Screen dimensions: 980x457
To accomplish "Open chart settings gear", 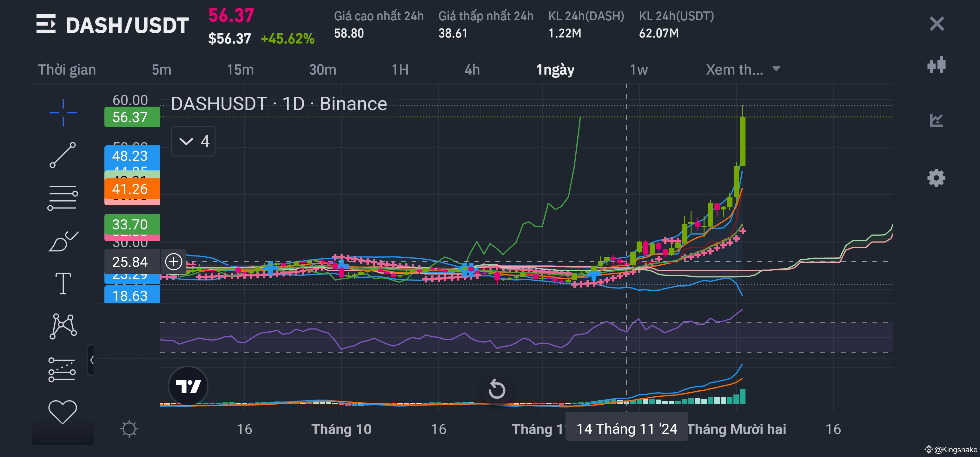I will (936, 178).
